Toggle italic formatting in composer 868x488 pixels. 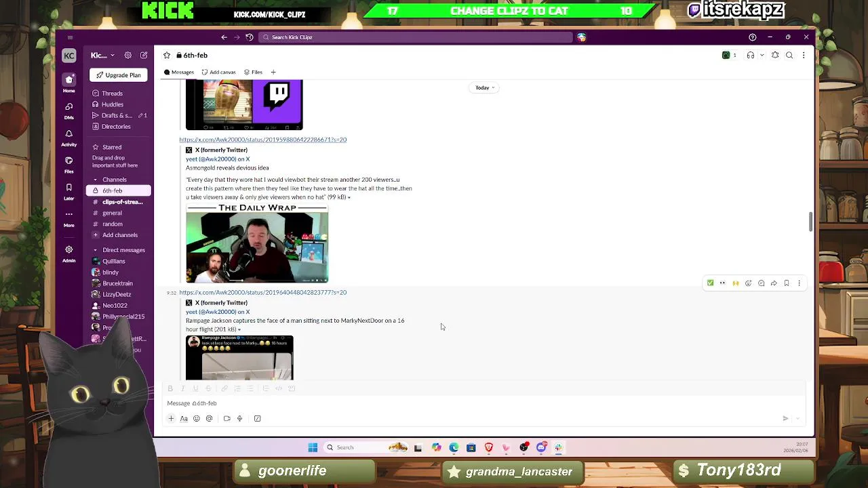coord(183,388)
